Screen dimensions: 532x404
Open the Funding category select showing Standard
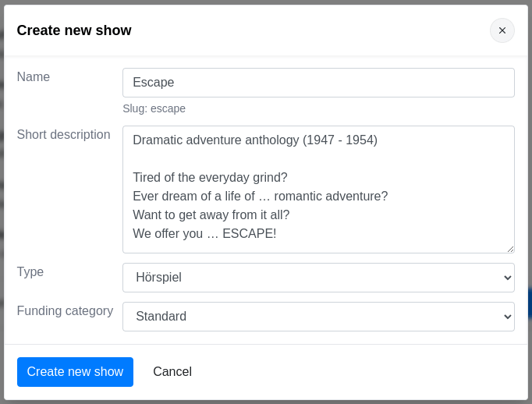[x=317, y=317]
